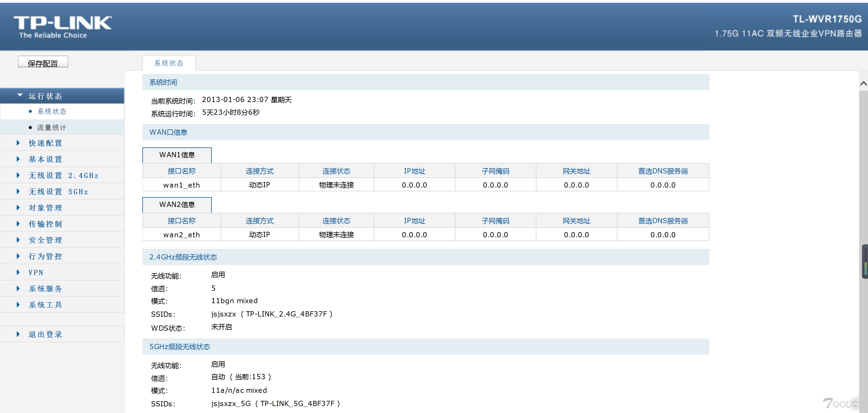Click the 2.4GHz频段无线状态 section header
The image size is (868, 413).
426,257
